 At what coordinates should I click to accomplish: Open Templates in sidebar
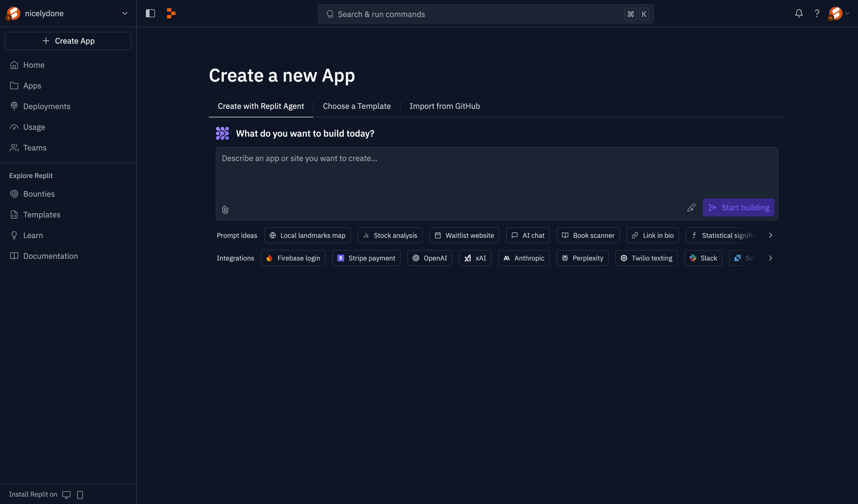[x=68, y=215]
